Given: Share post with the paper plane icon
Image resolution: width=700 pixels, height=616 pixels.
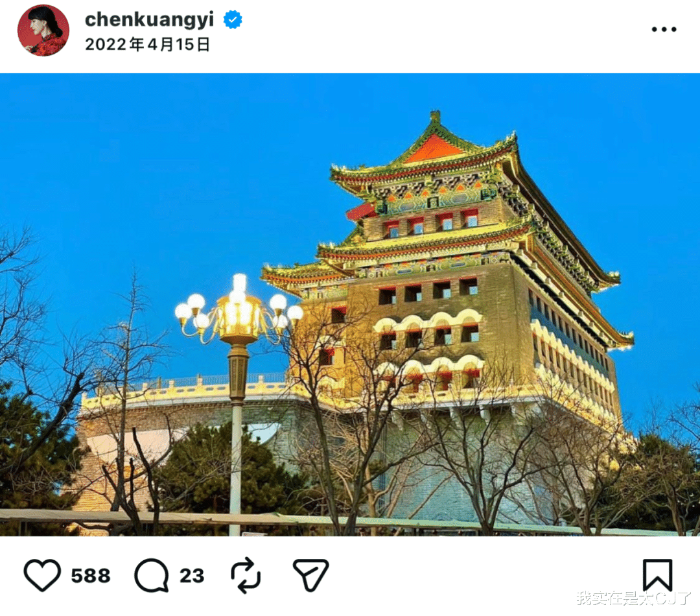Looking at the screenshot, I should 310,575.
